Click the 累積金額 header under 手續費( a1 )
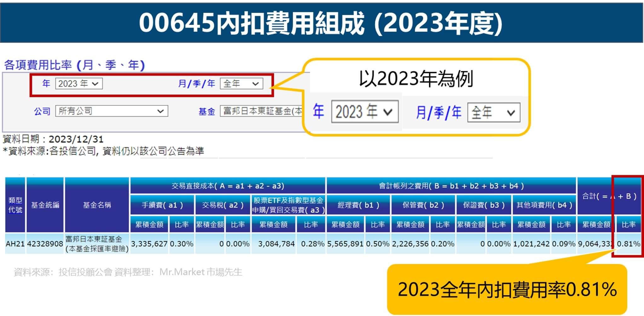644x316 pixels. pos(149,225)
